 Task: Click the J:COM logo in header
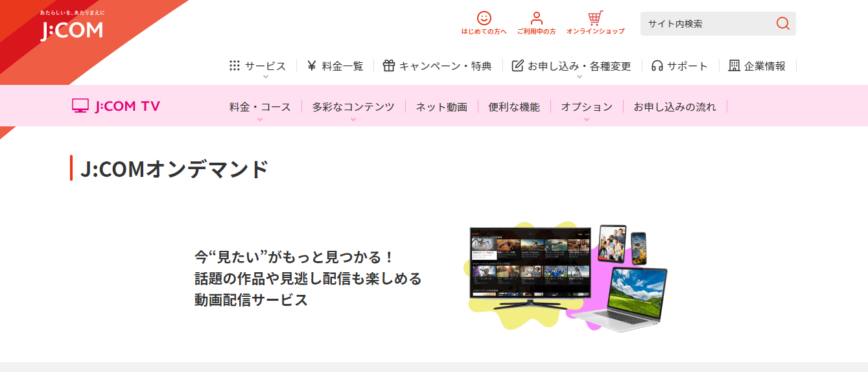click(71, 30)
